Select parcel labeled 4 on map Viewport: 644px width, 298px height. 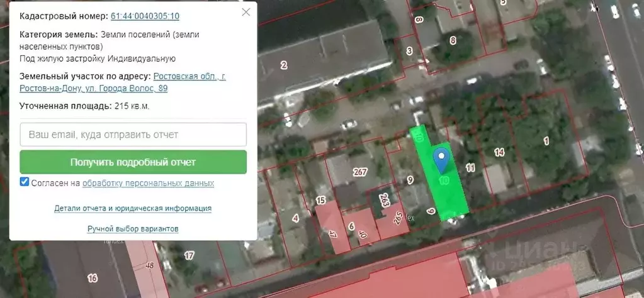(x=295, y=218)
